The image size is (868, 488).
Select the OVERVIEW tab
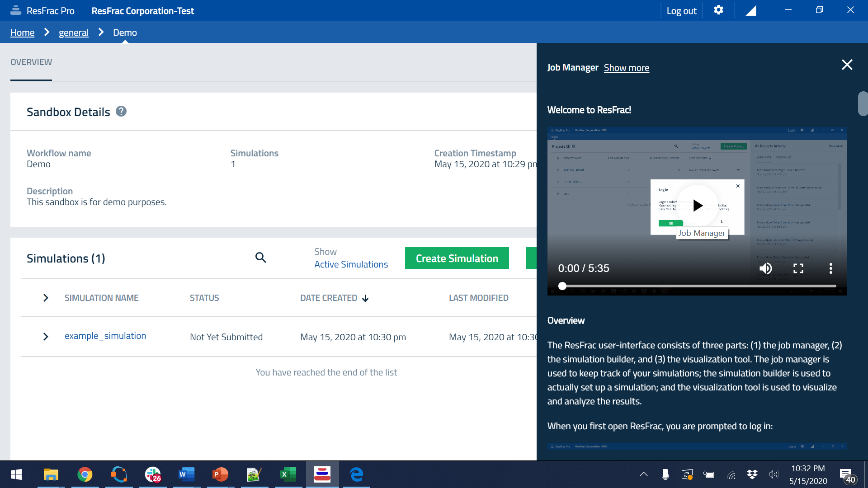(31, 62)
